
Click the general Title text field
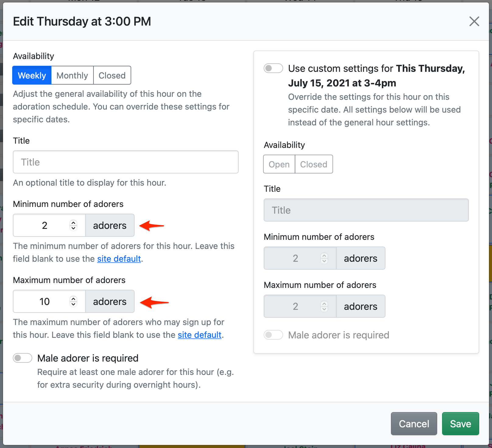pos(125,162)
